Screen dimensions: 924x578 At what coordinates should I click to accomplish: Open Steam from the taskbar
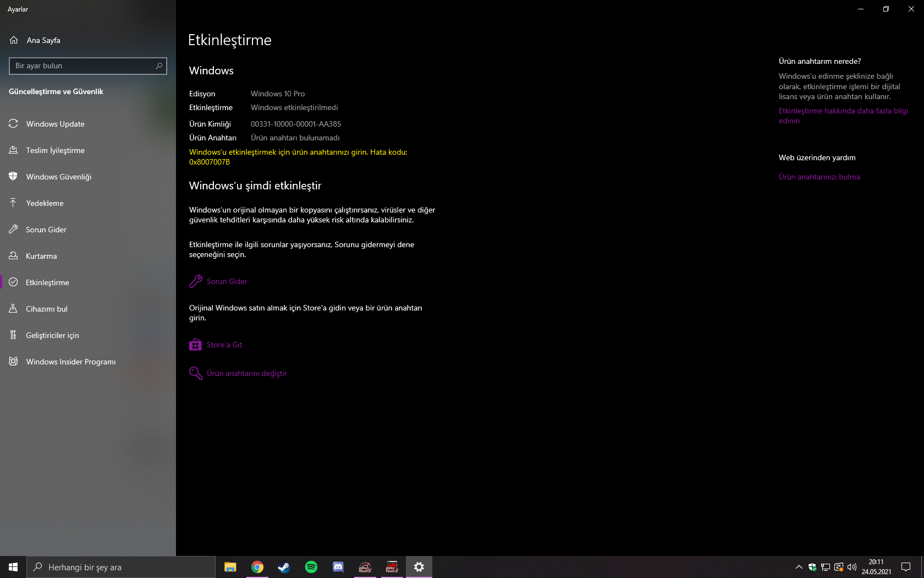[x=284, y=567]
